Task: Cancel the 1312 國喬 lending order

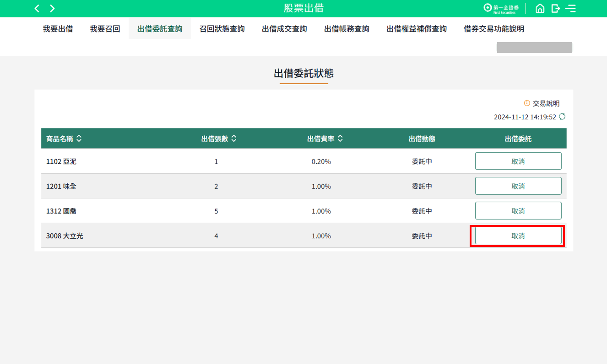Action: [518, 211]
